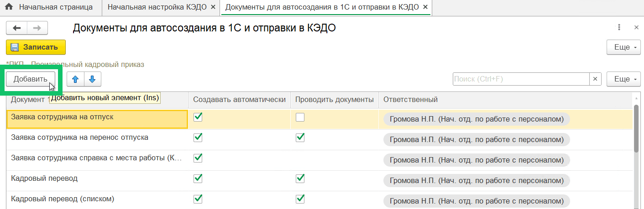Image resolution: width=644 pixels, height=209 pixels.
Task: Enable Проводить документы for Заявка на отпуск
Action: [300, 117]
